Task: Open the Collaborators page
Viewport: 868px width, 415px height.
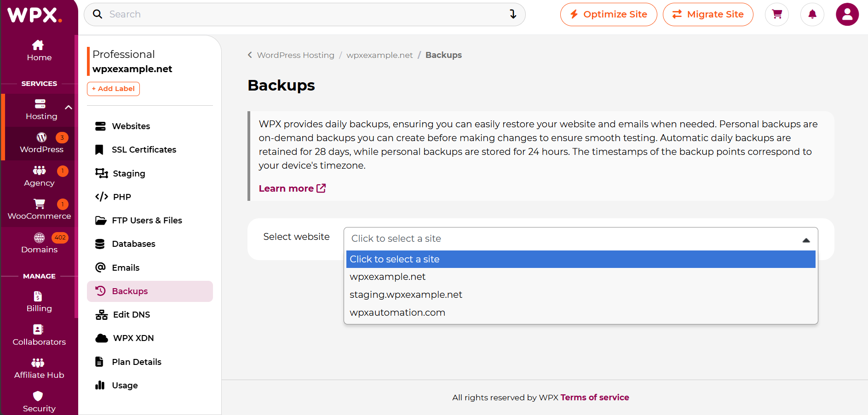Action: pos(39,335)
